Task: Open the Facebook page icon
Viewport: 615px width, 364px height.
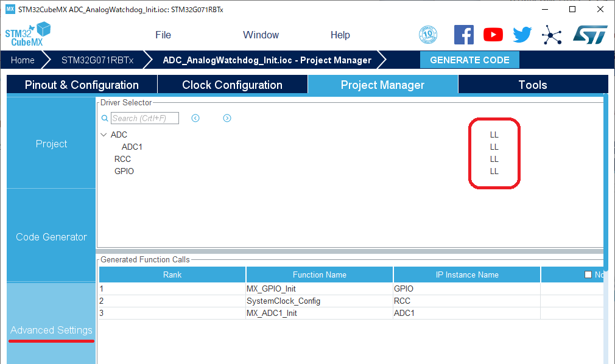Action: [463, 35]
